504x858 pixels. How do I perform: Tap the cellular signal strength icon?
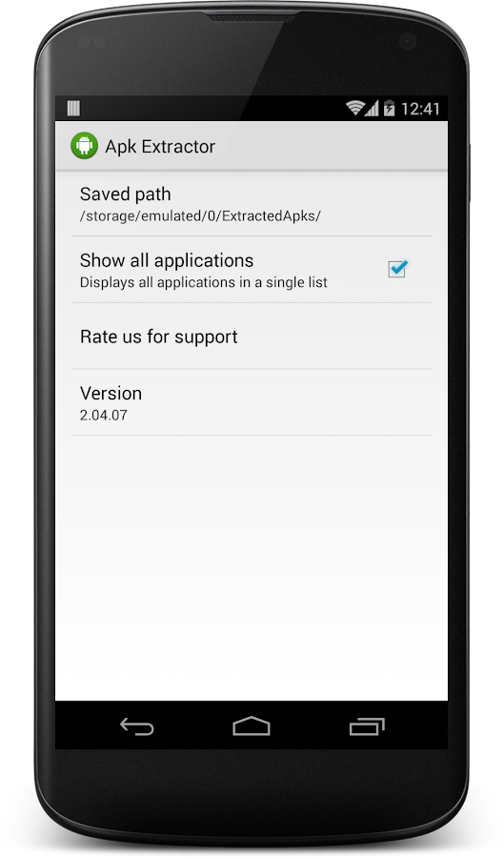pos(373,108)
